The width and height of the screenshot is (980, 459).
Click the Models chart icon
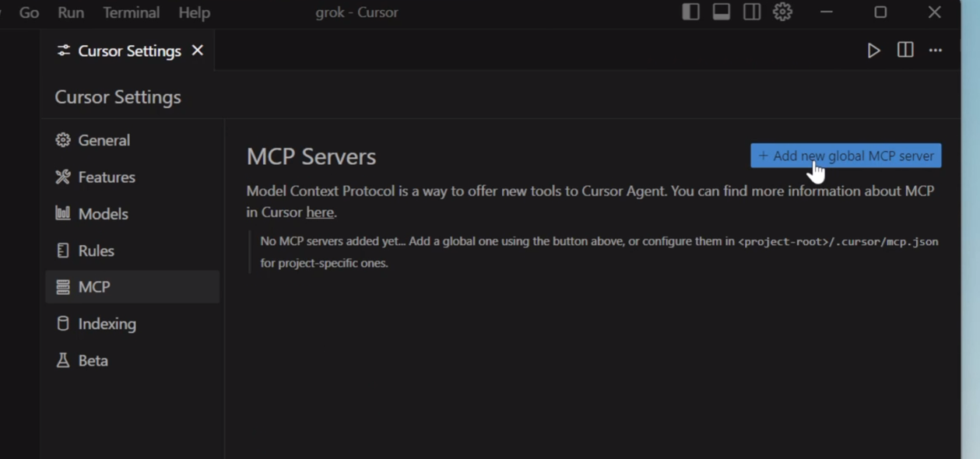63,213
